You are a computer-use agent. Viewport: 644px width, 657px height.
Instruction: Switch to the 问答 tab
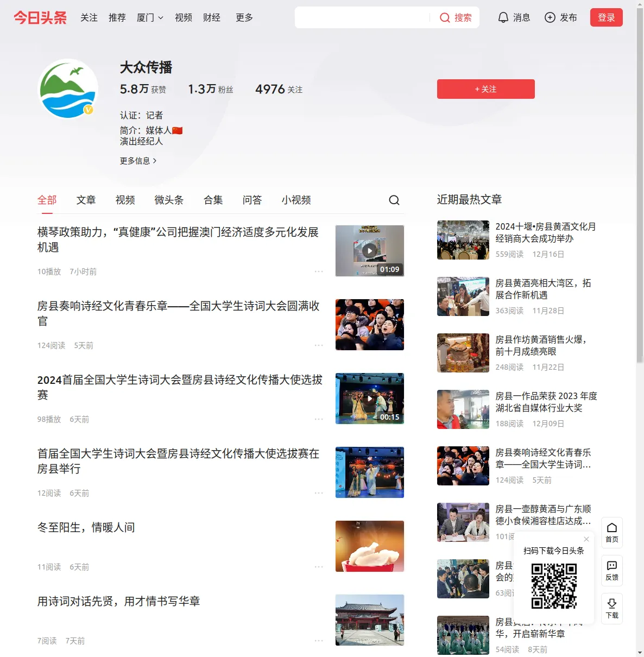[252, 200]
